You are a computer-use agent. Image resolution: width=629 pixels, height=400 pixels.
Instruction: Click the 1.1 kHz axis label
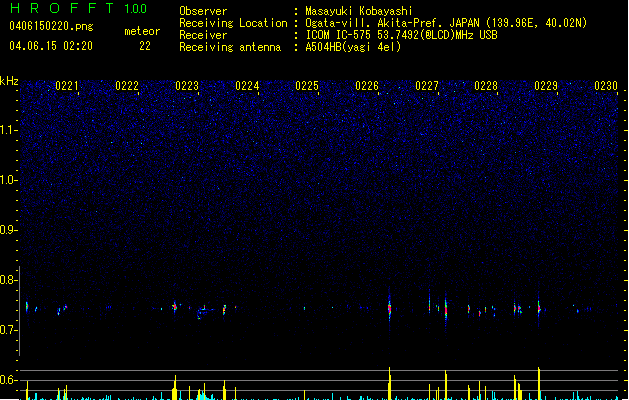[x=8, y=130]
